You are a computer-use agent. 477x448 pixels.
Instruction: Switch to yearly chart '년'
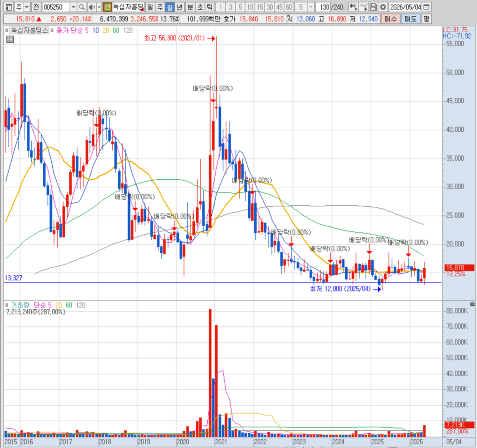coord(179,7)
